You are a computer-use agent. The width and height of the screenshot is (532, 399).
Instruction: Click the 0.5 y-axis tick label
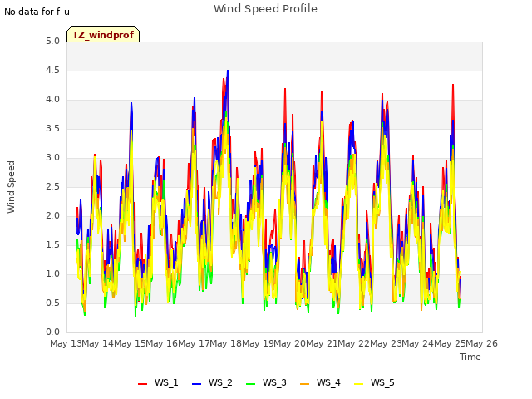53,303
